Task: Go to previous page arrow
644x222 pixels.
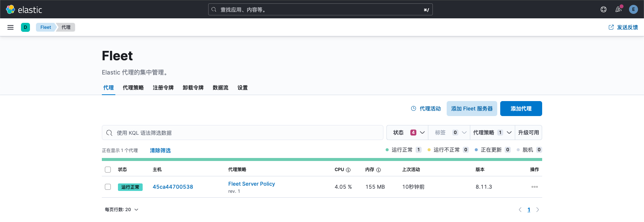Action: [x=520, y=210]
